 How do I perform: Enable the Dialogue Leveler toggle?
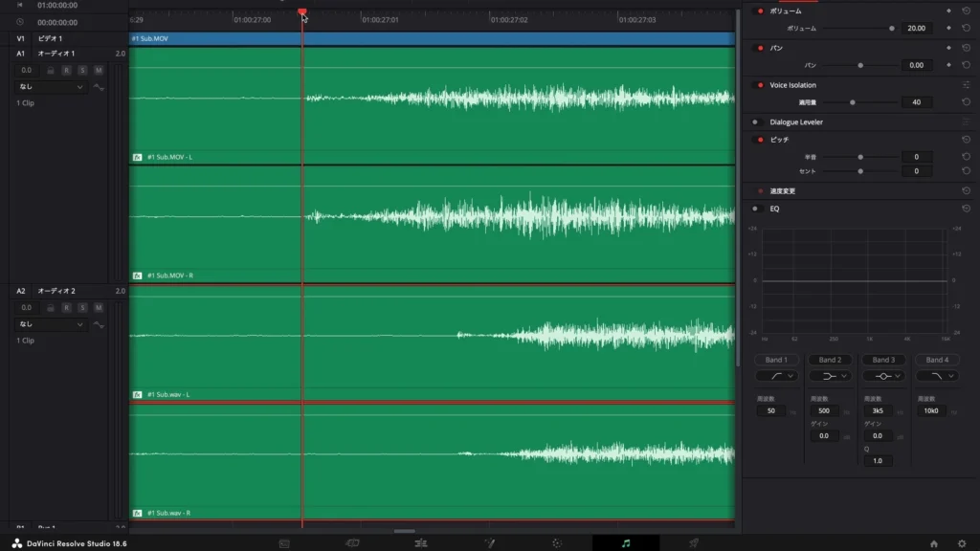click(755, 122)
